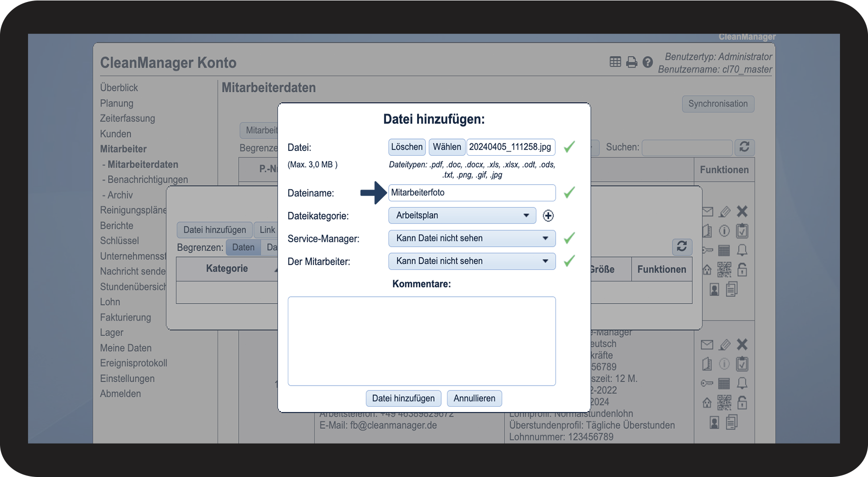Image resolution: width=868 pixels, height=477 pixels.
Task: Go to Überblick in the sidebar
Action: pos(119,87)
